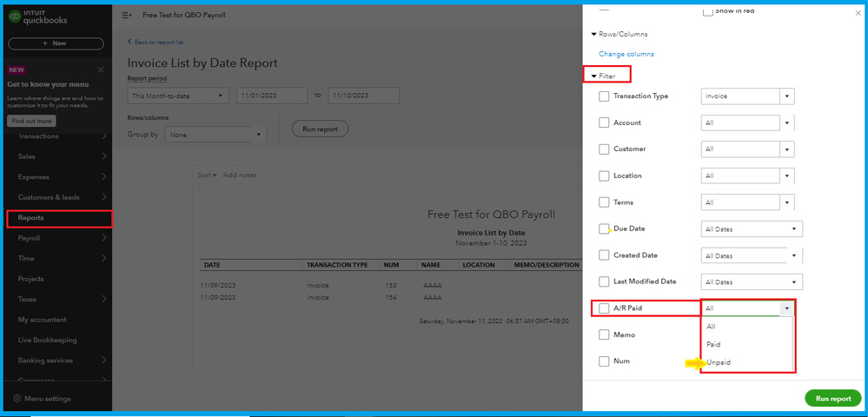Click Add notes in the report
Viewport: 868px width, 417px height.
click(240, 175)
